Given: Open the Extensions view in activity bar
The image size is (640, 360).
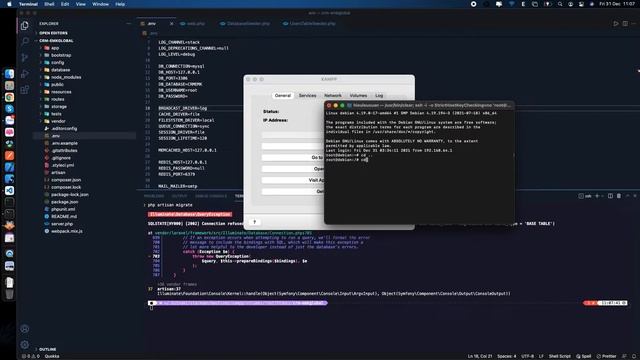Looking at the screenshot, I should (x=24, y=90).
